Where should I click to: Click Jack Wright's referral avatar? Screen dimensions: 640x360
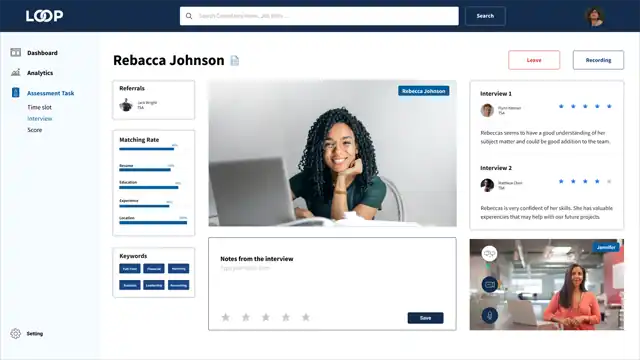[x=126, y=105]
